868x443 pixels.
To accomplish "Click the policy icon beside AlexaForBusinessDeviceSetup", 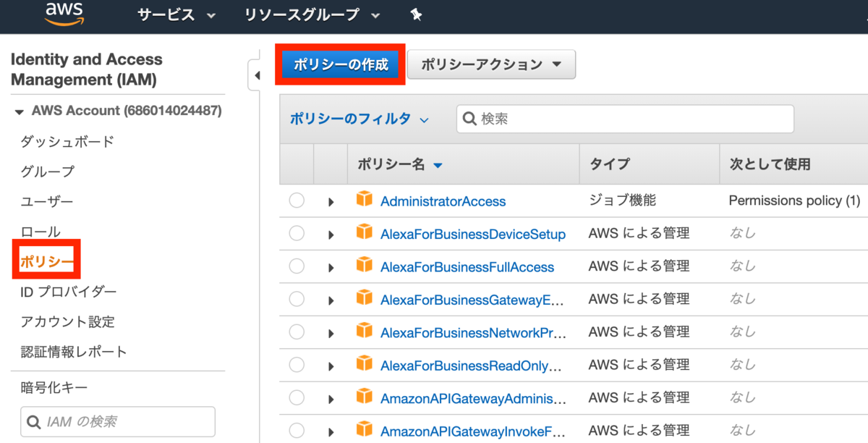I will 365,233.
